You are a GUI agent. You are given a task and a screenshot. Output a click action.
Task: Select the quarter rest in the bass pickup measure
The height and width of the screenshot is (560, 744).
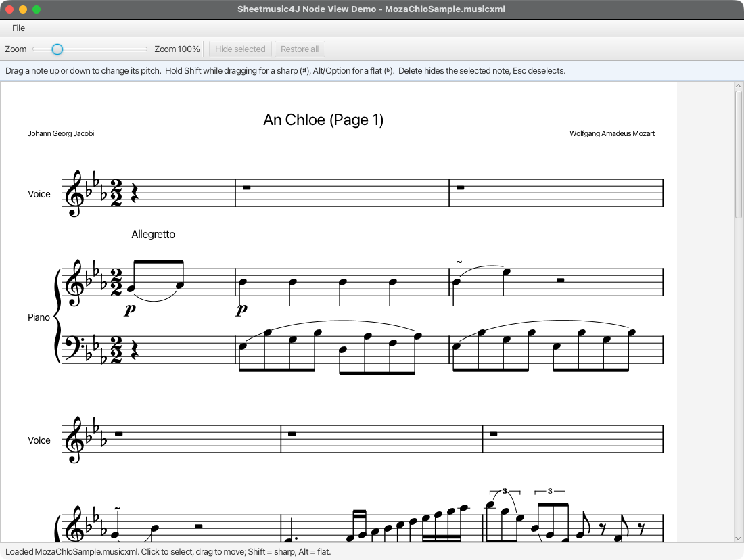[x=135, y=351]
